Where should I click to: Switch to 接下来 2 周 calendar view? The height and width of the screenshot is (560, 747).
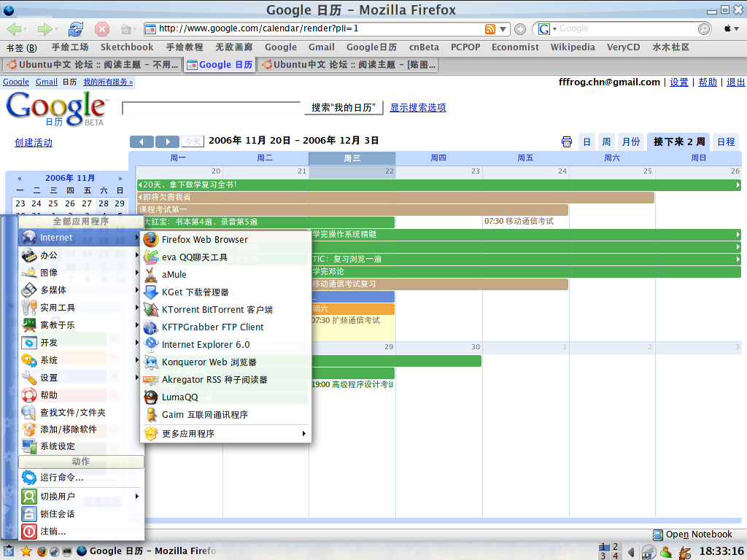(679, 142)
